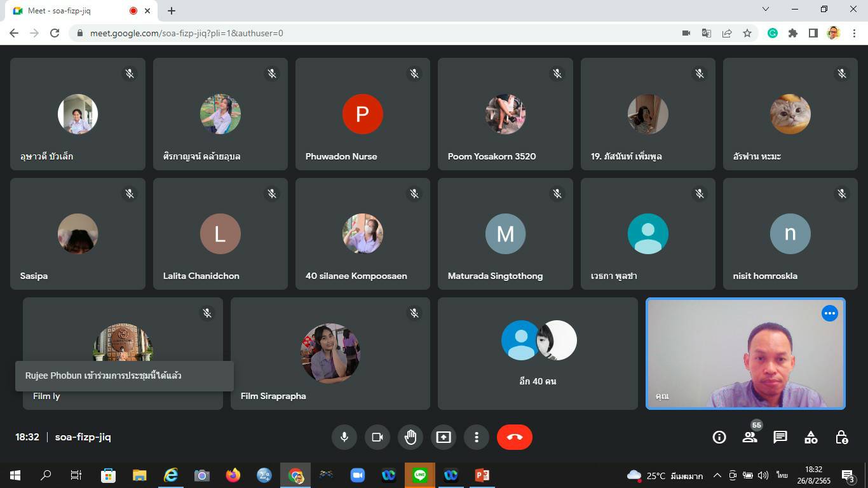Raise hand in the meeting
The image size is (868, 488).
pos(410,437)
